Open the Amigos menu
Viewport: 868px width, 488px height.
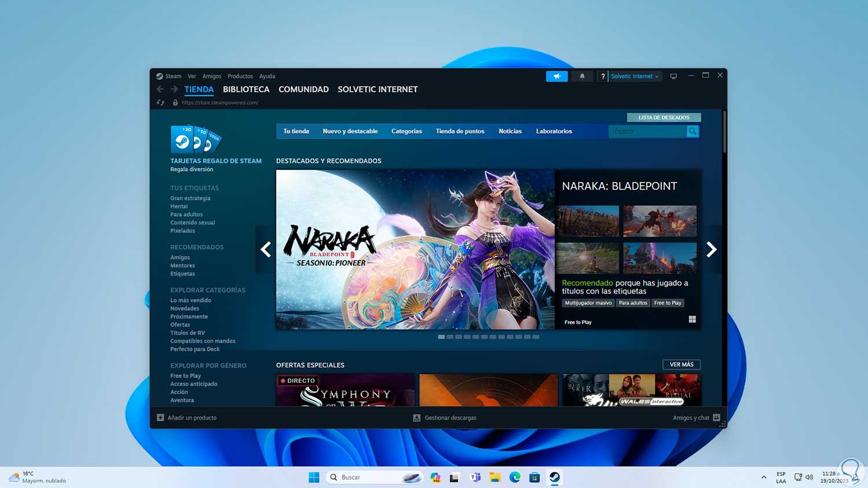tap(212, 76)
